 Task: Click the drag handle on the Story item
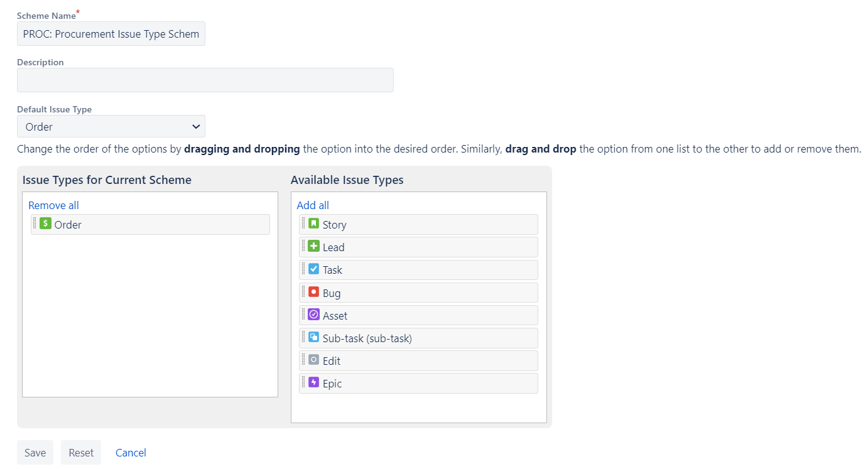click(304, 224)
